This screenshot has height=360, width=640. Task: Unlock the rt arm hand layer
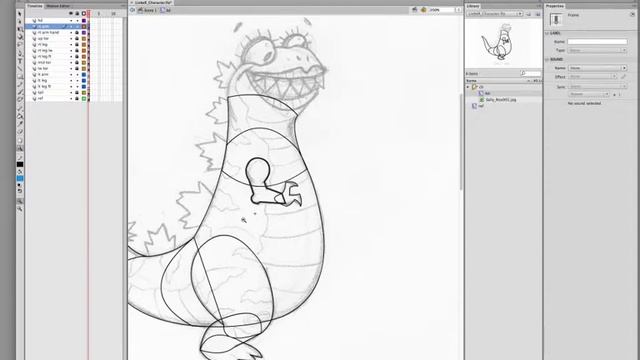pyautogui.click(x=77, y=32)
